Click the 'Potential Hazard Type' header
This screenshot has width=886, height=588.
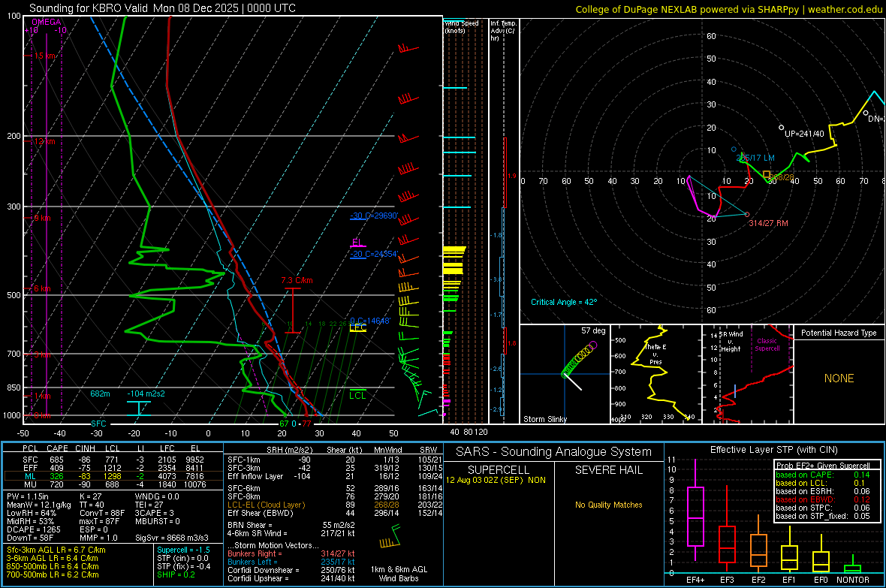coord(839,333)
